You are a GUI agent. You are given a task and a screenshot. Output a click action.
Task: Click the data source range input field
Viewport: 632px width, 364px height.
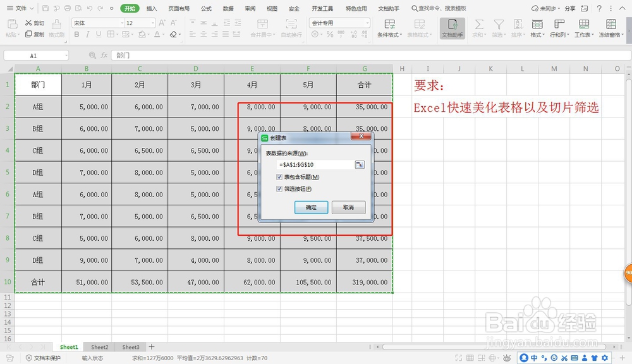315,164
